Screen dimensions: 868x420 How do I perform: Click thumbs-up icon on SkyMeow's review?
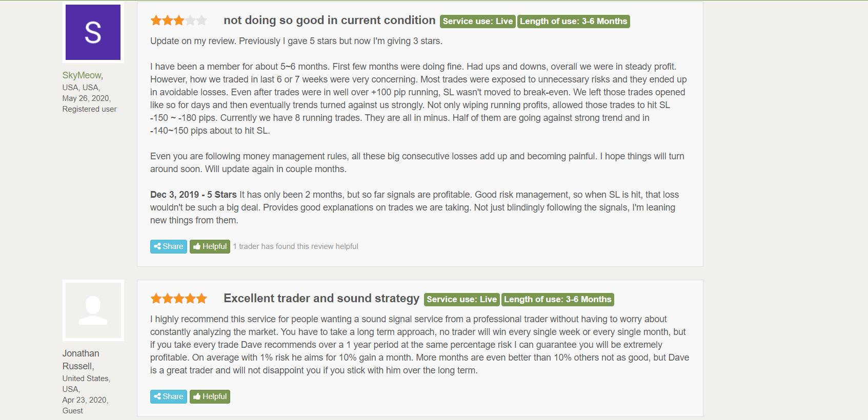click(x=197, y=246)
